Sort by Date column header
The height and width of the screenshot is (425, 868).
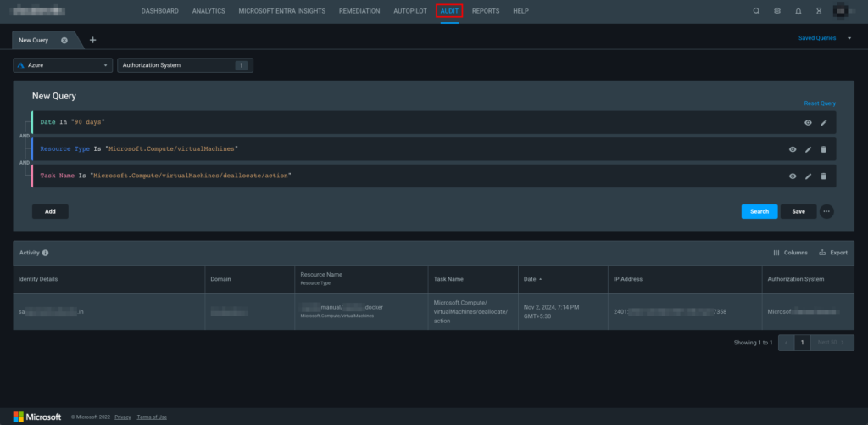[532, 279]
